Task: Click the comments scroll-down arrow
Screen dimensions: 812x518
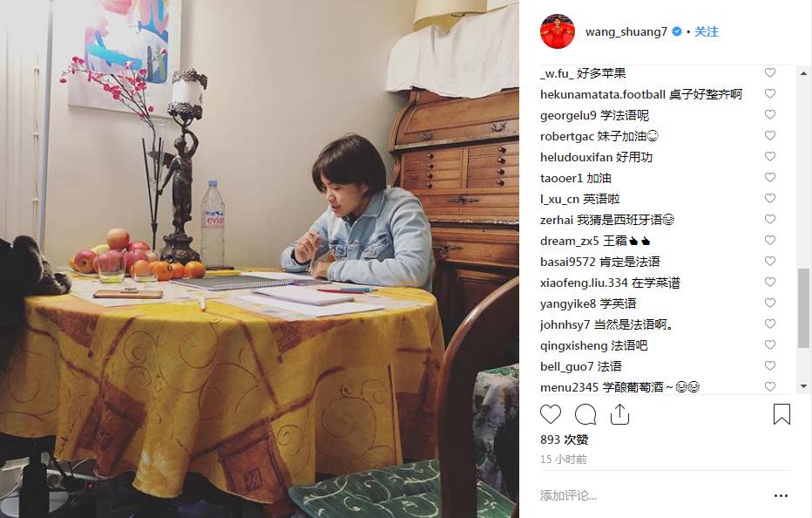Action: (803, 386)
